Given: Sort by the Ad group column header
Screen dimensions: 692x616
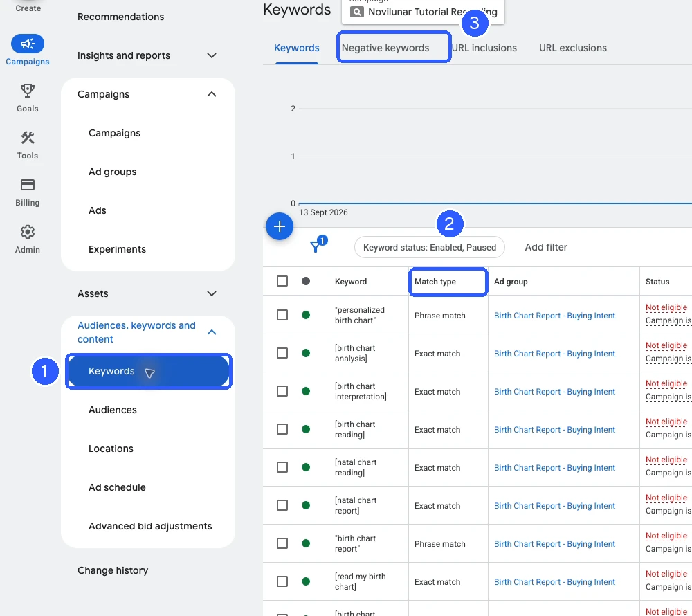Looking at the screenshot, I should coord(511,282).
